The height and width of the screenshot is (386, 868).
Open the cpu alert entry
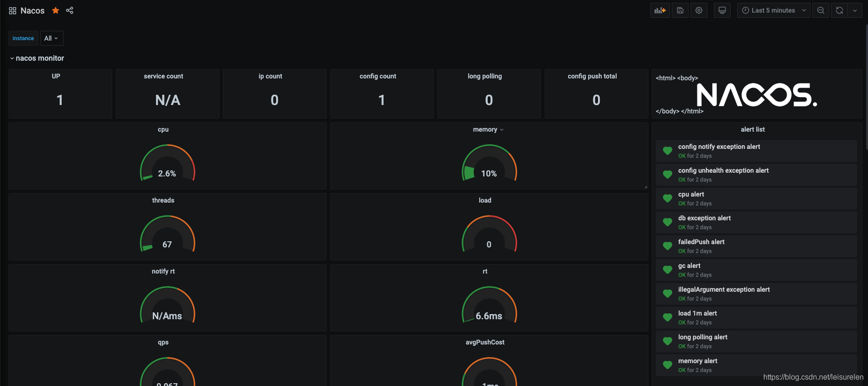[756, 198]
